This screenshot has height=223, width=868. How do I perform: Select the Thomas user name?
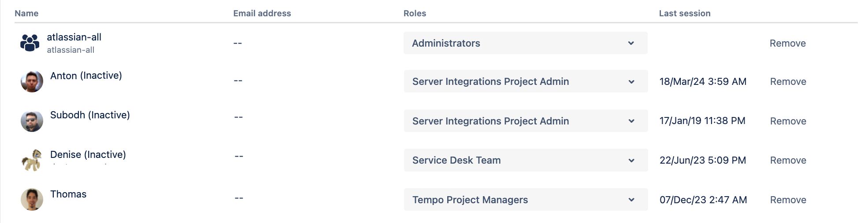click(x=68, y=194)
